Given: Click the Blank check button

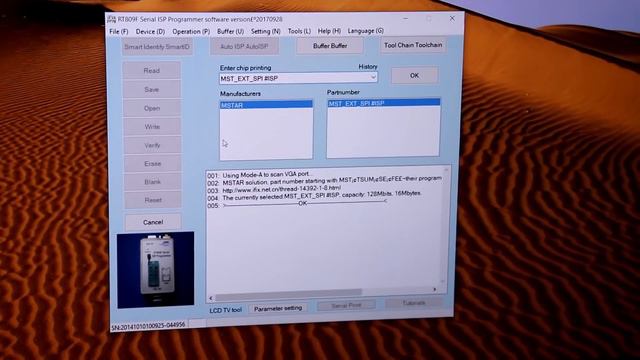Looking at the screenshot, I should (x=153, y=182).
